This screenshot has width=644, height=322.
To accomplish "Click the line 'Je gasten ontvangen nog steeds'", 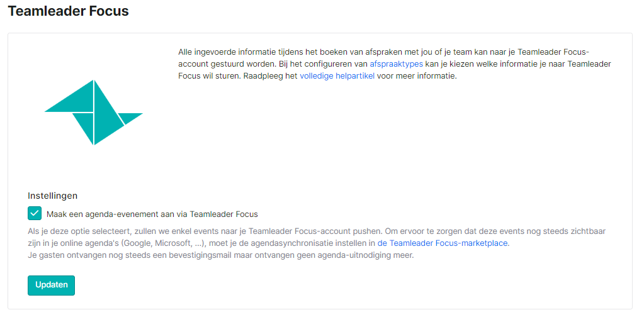I will pos(220,255).
